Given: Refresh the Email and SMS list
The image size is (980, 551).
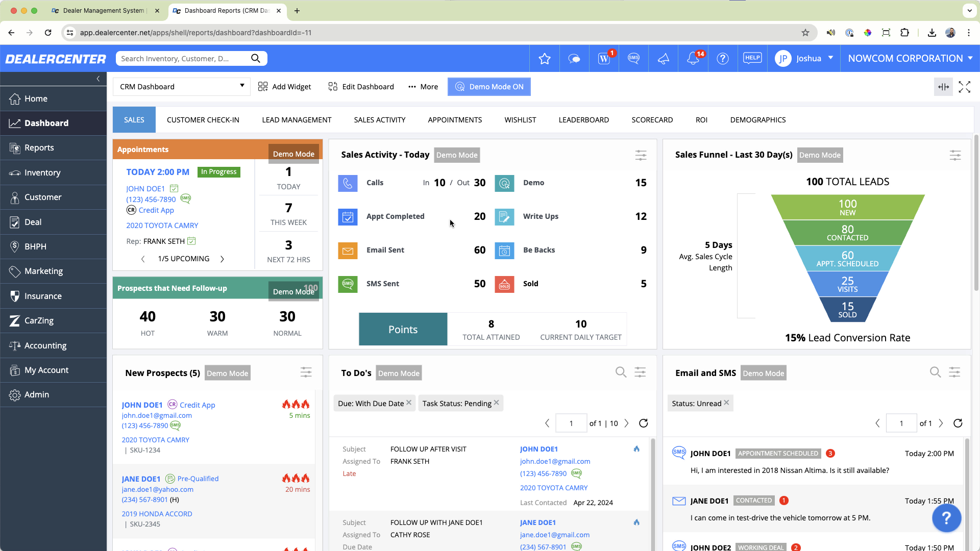Looking at the screenshot, I should pyautogui.click(x=958, y=423).
